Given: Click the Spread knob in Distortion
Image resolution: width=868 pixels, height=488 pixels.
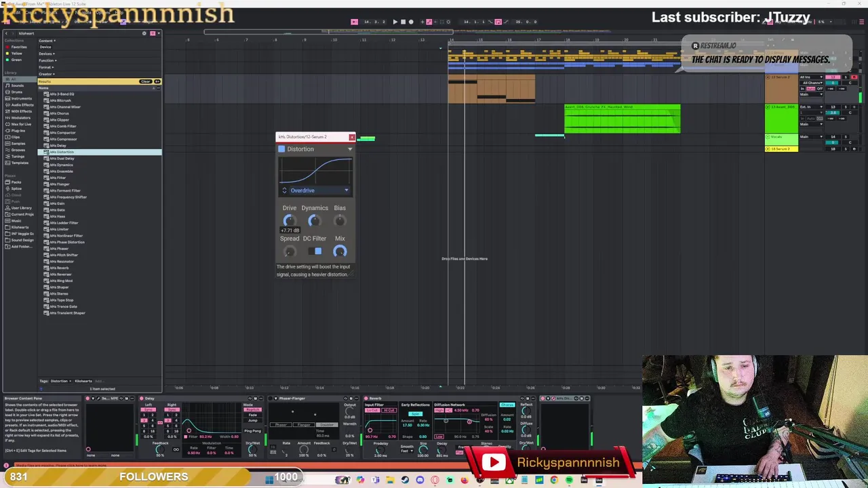Looking at the screenshot, I should (x=290, y=251).
